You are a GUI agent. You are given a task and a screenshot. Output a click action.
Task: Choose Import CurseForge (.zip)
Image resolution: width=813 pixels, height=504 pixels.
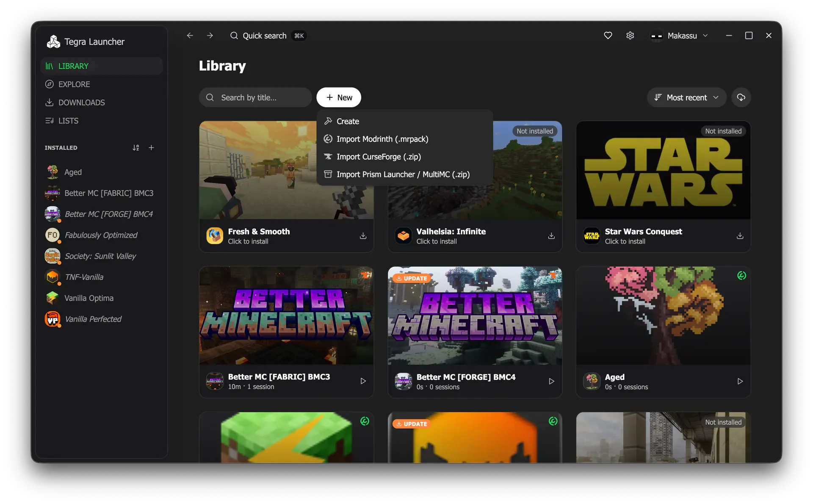point(404,157)
